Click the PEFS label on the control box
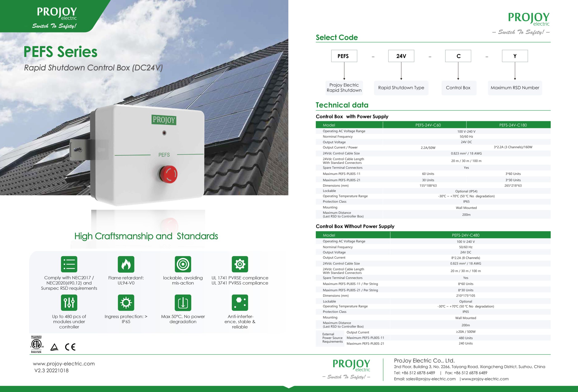 [164, 155]
